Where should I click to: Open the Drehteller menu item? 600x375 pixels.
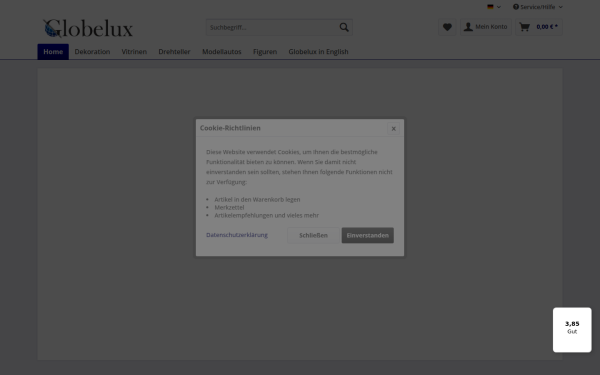click(x=174, y=52)
